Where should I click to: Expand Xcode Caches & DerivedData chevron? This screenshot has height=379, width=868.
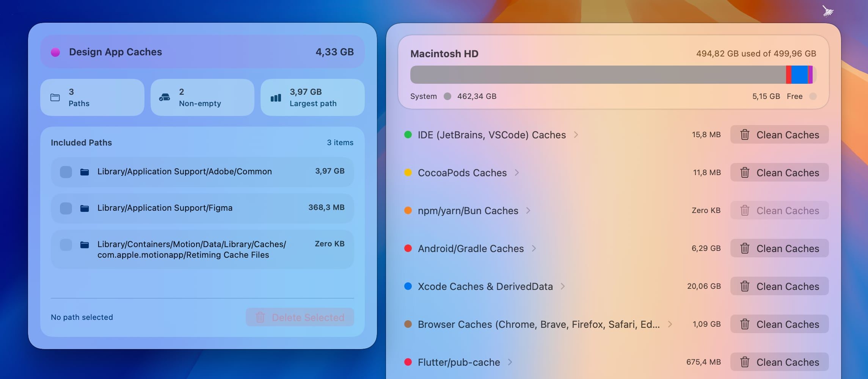[563, 286]
